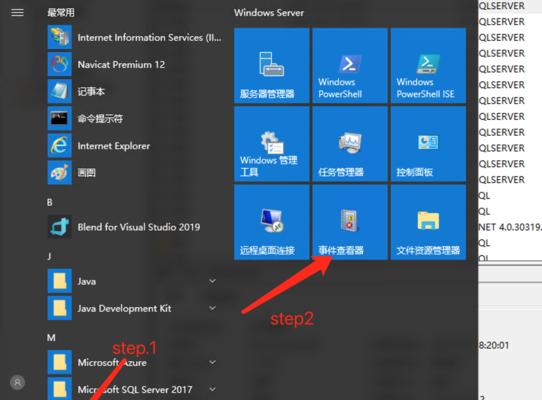Click the user account icon
Screen dimensions: 542x400
tap(18, 382)
